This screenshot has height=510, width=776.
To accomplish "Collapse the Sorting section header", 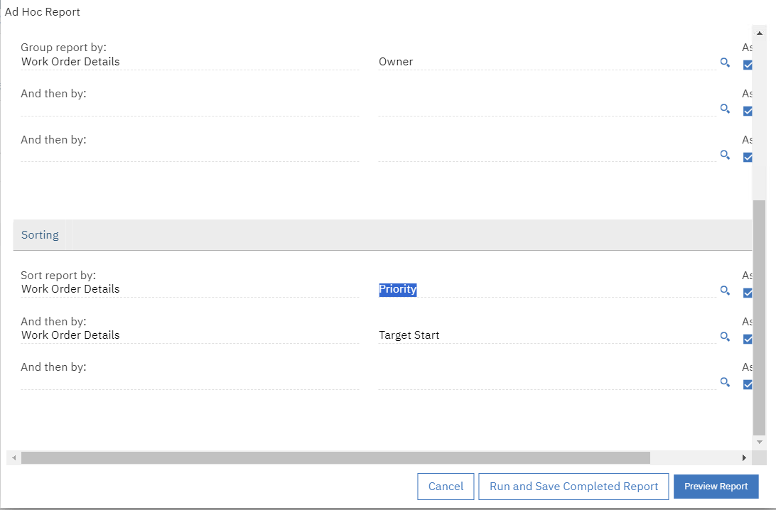I will [40, 235].
